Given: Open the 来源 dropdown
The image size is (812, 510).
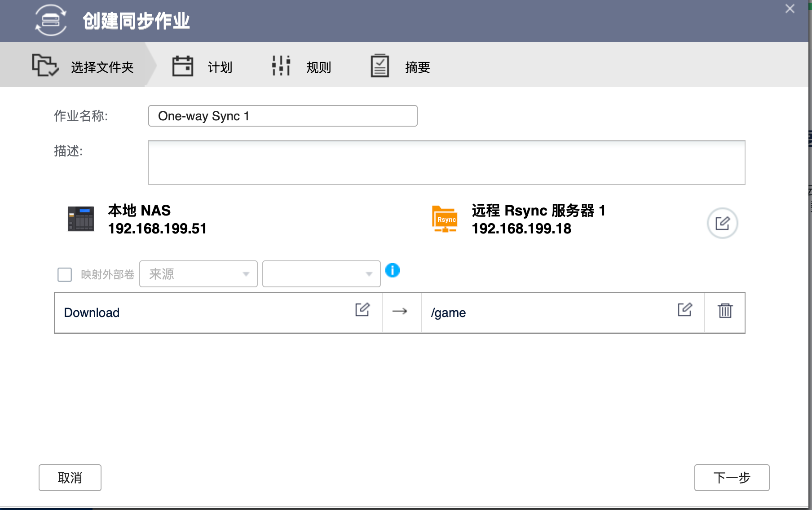Looking at the screenshot, I should pos(198,274).
